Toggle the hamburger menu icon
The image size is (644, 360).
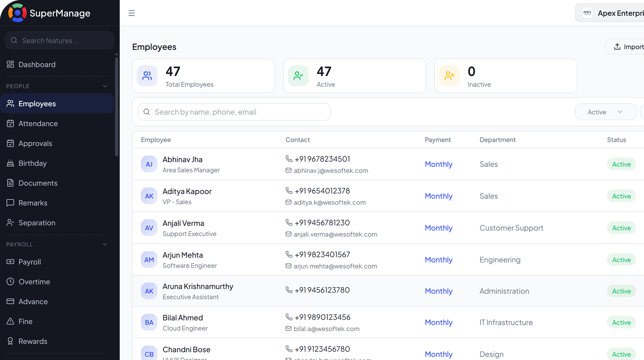tap(131, 13)
